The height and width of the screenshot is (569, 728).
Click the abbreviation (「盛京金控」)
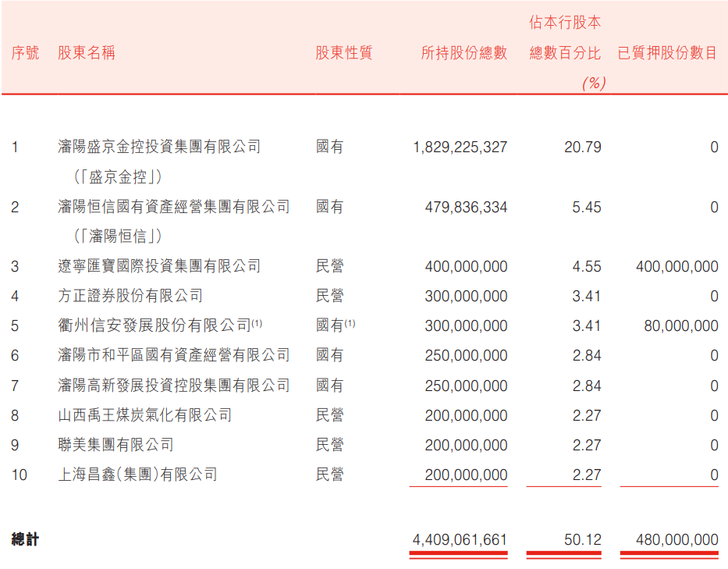pos(118,177)
